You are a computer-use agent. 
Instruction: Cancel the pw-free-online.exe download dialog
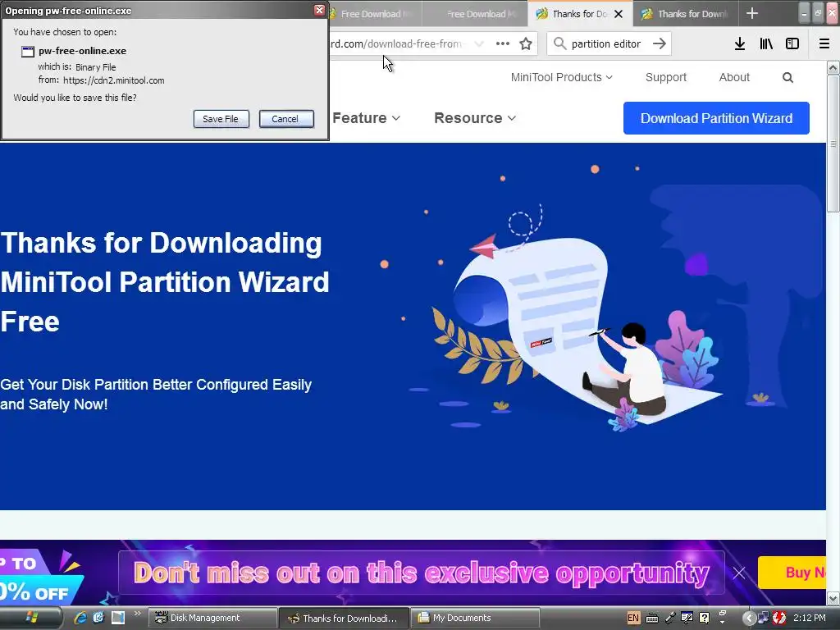coord(286,119)
